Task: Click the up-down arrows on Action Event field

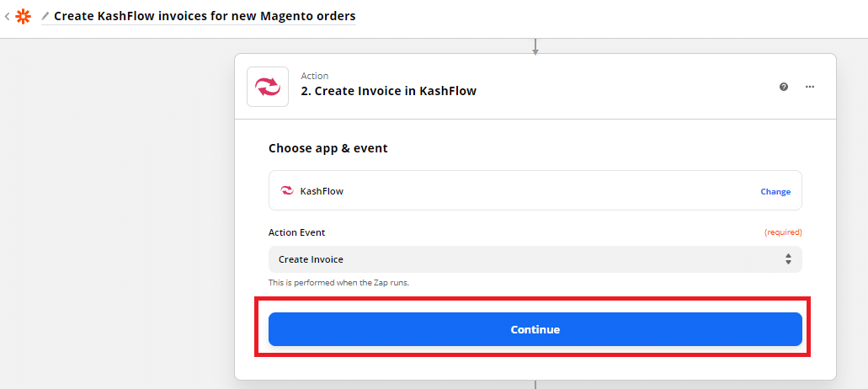Action: pyautogui.click(x=788, y=259)
